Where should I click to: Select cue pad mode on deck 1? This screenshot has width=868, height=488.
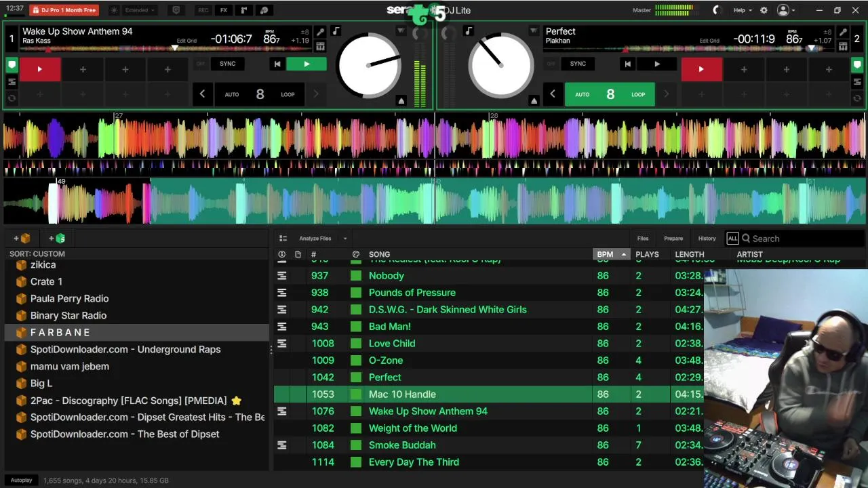(12, 66)
